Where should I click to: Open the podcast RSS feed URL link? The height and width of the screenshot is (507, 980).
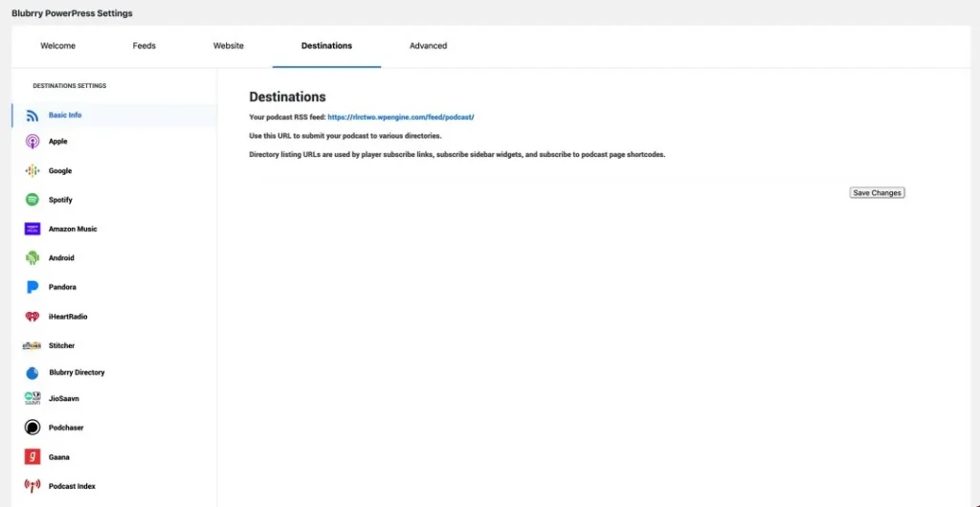tap(401, 117)
